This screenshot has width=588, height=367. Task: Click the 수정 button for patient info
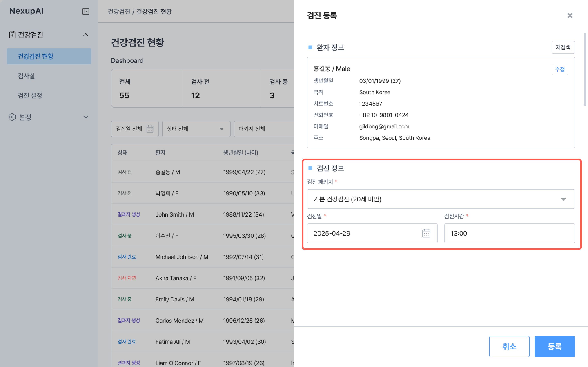pyautogui.click(x=560, y=69)
